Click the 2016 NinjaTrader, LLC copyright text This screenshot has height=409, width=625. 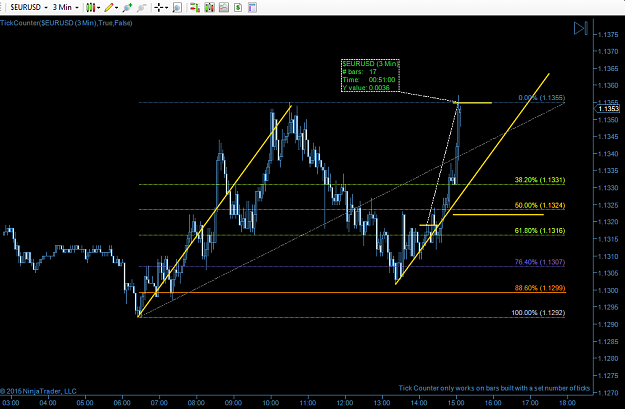click(38, 391)
